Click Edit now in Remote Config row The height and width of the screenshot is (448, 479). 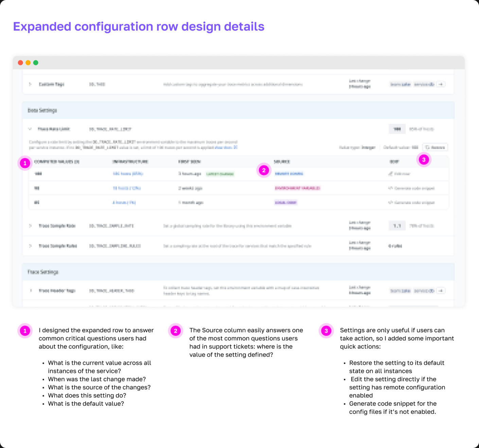click(x=400, y=174)
